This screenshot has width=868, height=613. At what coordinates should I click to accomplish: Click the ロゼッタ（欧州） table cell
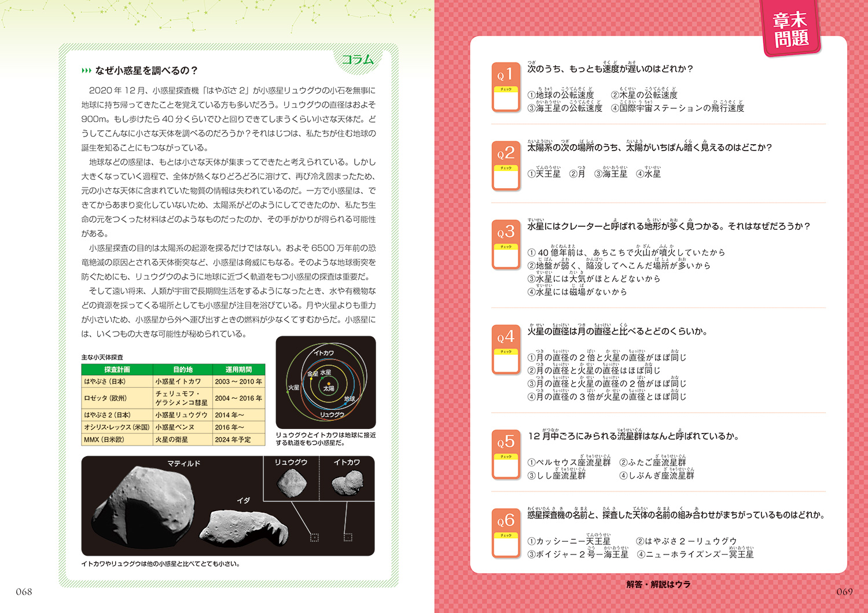coord(117,398)
